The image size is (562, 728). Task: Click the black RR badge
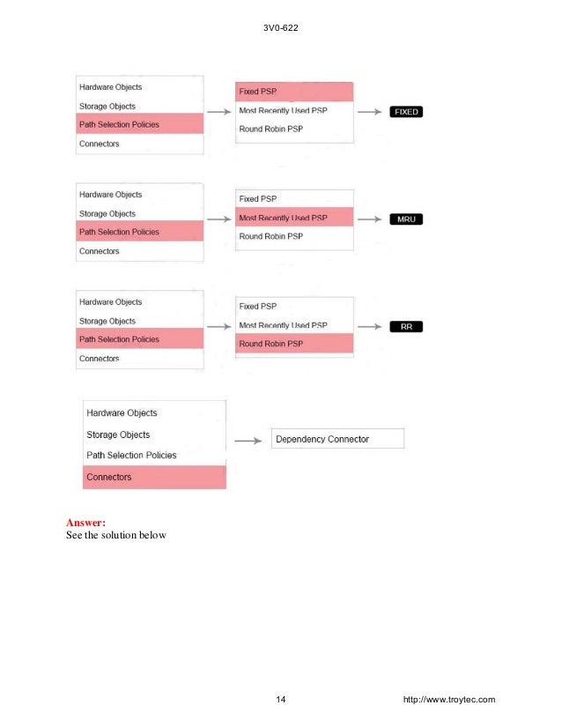tap(405, 326)
